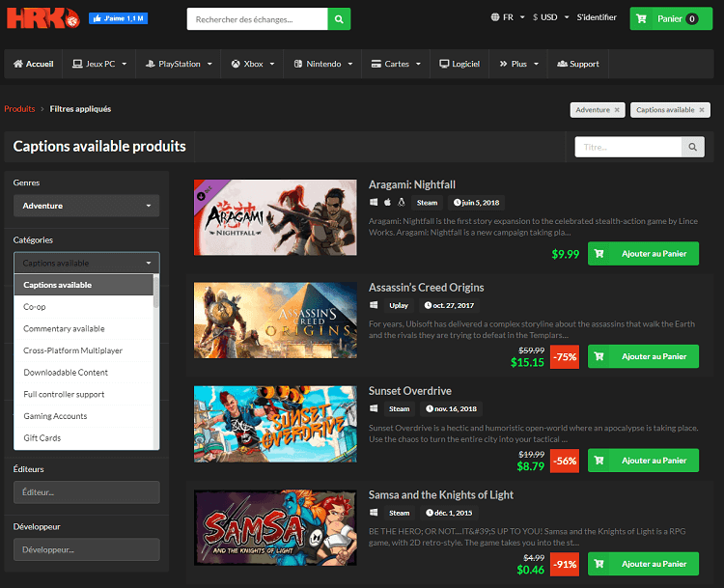Viewport: 724px width, 588px height.
Task: Expand the Adventure genre dropdown
Action: (x=86, y=206)
